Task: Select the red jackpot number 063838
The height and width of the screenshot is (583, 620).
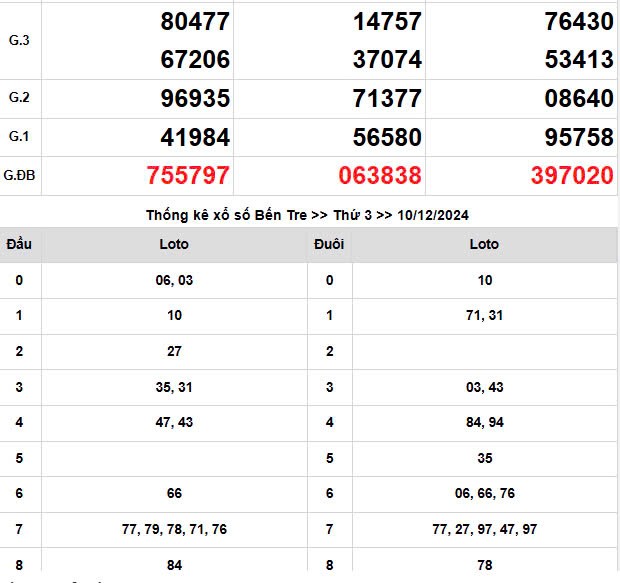Action: point(380,176)
